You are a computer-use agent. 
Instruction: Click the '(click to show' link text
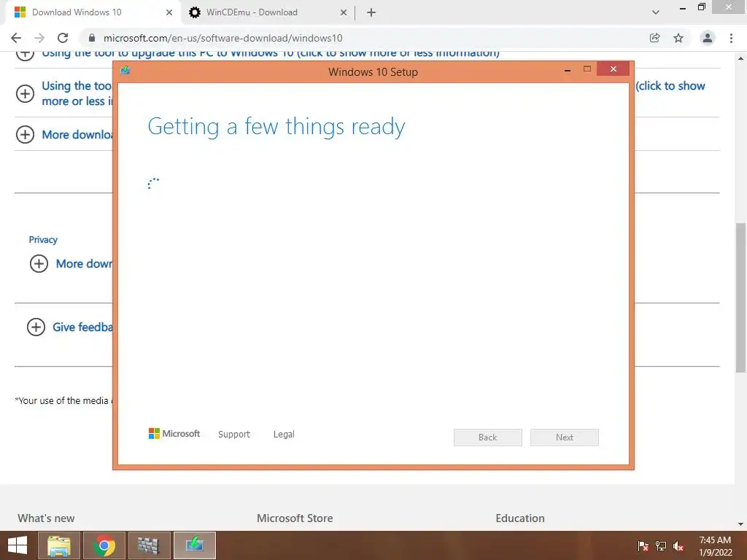[670, 86]
